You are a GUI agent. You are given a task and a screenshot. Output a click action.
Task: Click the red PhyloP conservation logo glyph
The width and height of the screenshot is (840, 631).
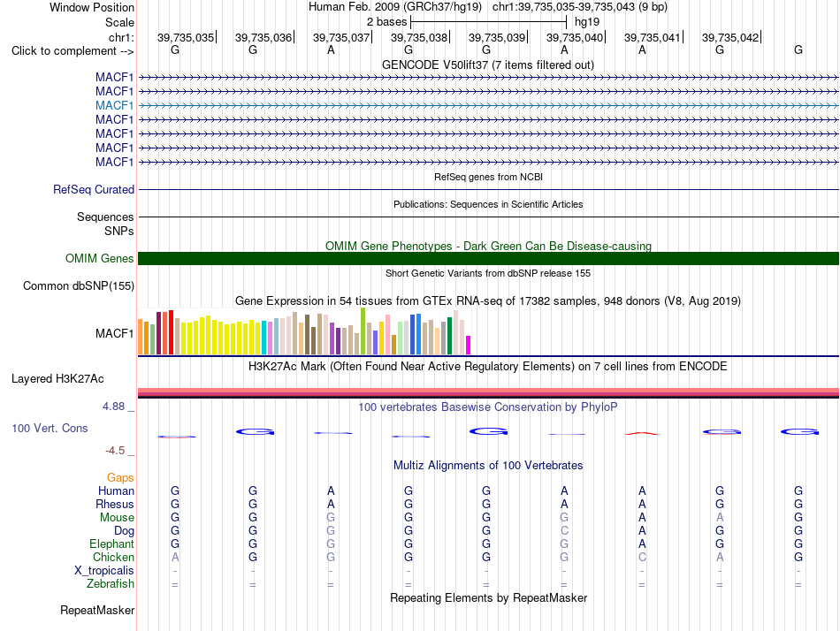pyautogui.click(x=642, y=433)
